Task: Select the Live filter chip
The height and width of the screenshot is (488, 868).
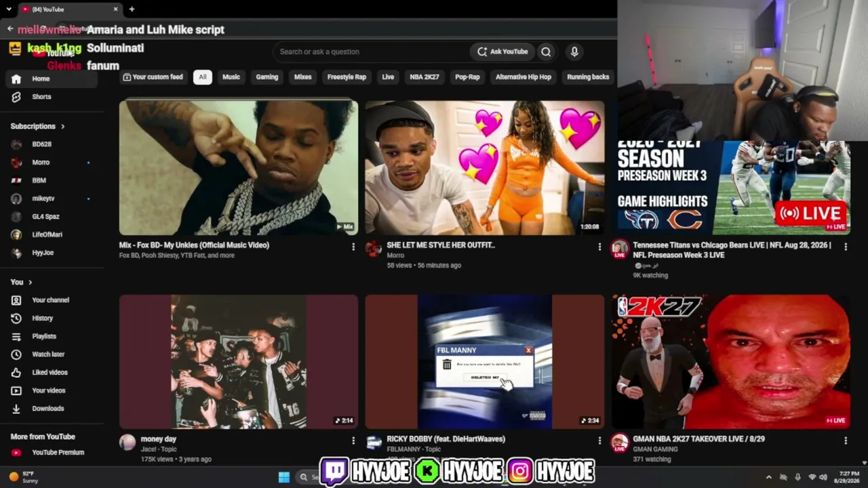Action: (x=388, y=77)
